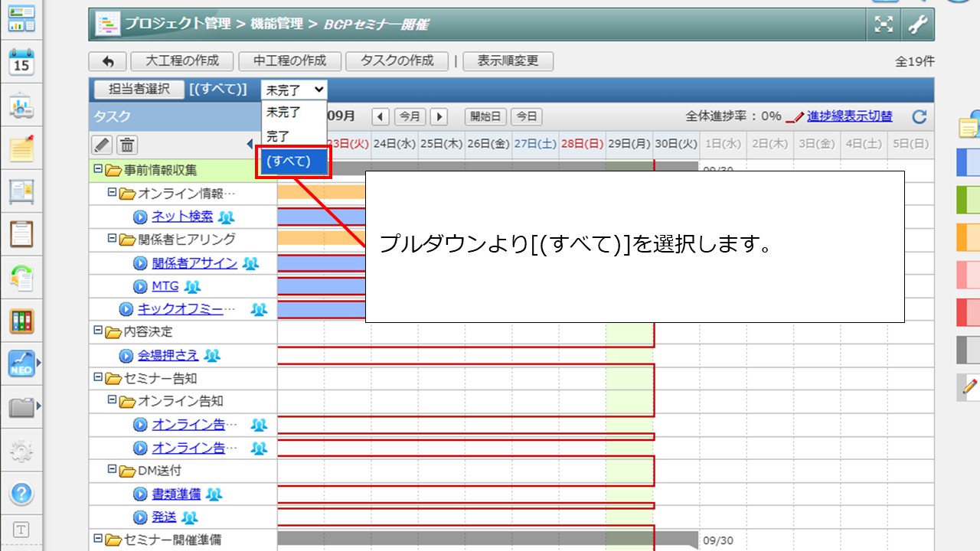Open the NEO chart icon in sidebar
Viewport: 980px width, 551px height.
pos(21,364)
